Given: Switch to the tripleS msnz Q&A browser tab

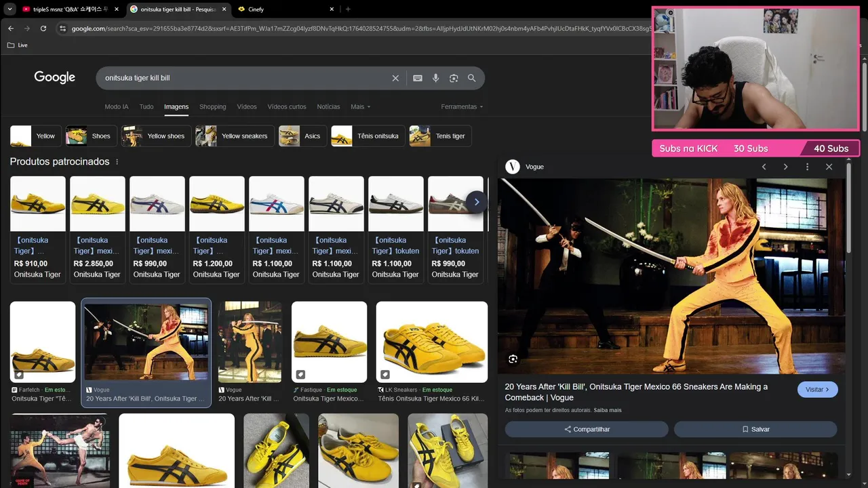Looking at the screenshot, I should [70, 9].
